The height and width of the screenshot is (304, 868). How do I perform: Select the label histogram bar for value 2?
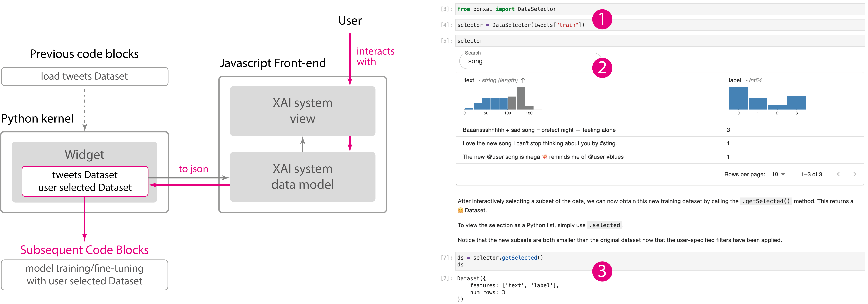777,107
